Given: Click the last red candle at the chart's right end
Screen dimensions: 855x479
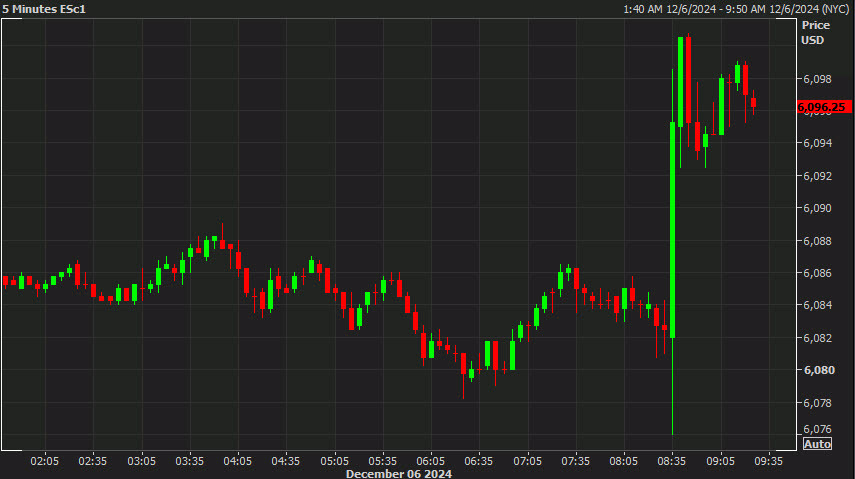Looking at the screenshot, I should tap(754, 103).
